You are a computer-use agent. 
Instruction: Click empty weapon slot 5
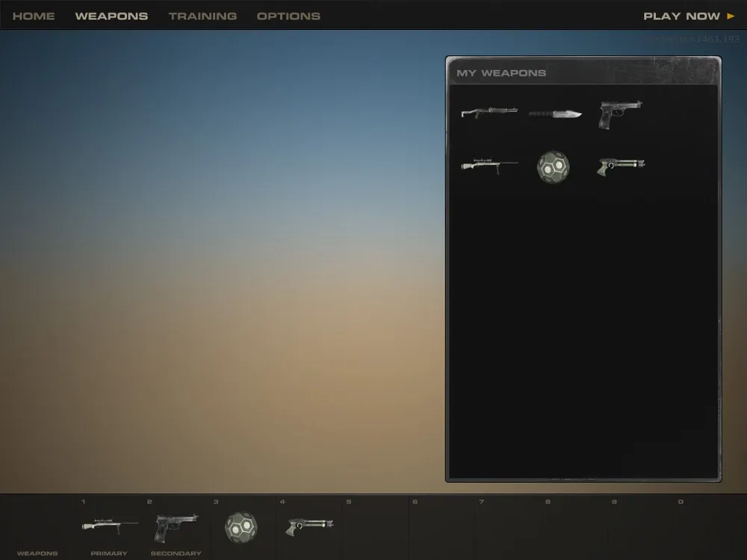375,527
